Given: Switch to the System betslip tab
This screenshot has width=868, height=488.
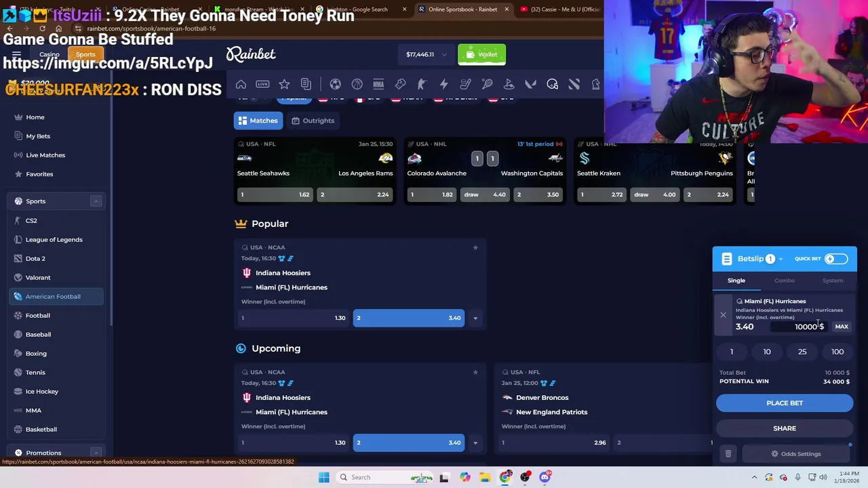Looking at the screenshot, I should 833,281.
